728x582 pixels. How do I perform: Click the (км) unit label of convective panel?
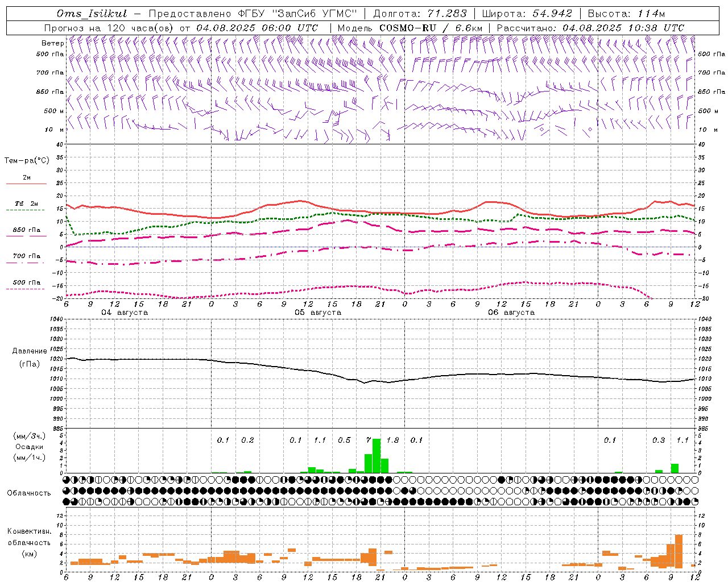coord(30,554)
